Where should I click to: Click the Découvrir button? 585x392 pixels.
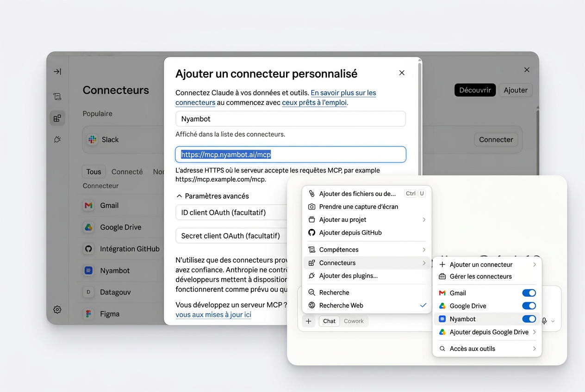[475, 90]
